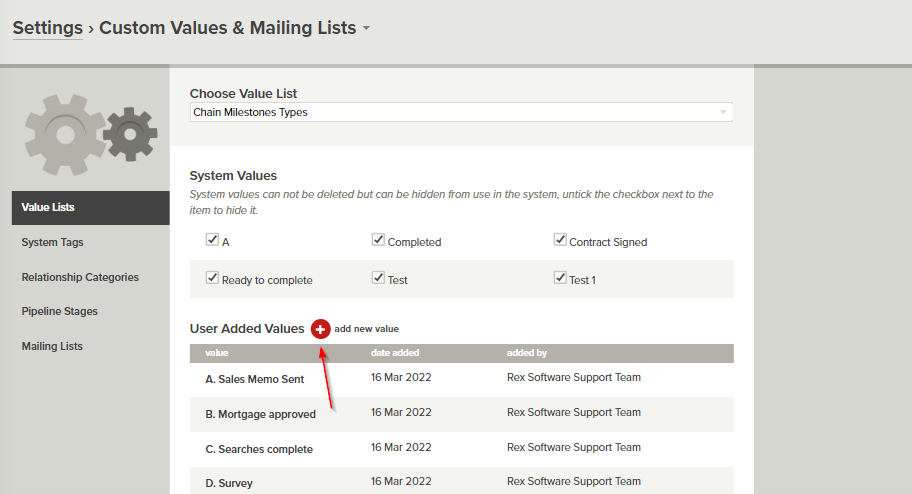Uncheck the system value A checkbox
This screenshot has height=494, width=912.
point(212,240)
